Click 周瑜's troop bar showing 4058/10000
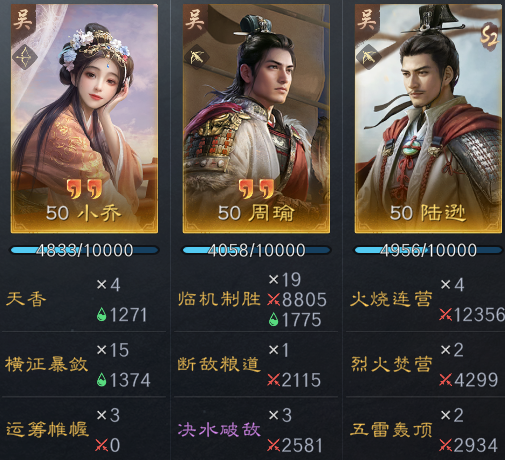 pos(256,250)
